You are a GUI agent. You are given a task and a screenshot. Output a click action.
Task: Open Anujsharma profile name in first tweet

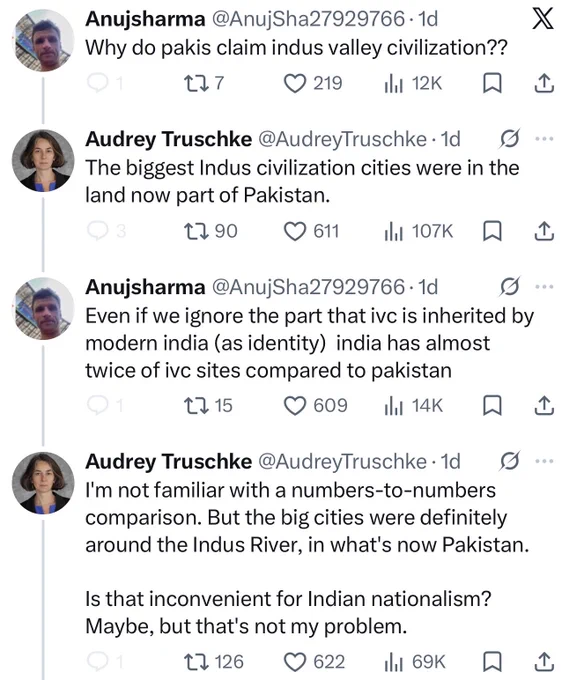tap(145, 19)
